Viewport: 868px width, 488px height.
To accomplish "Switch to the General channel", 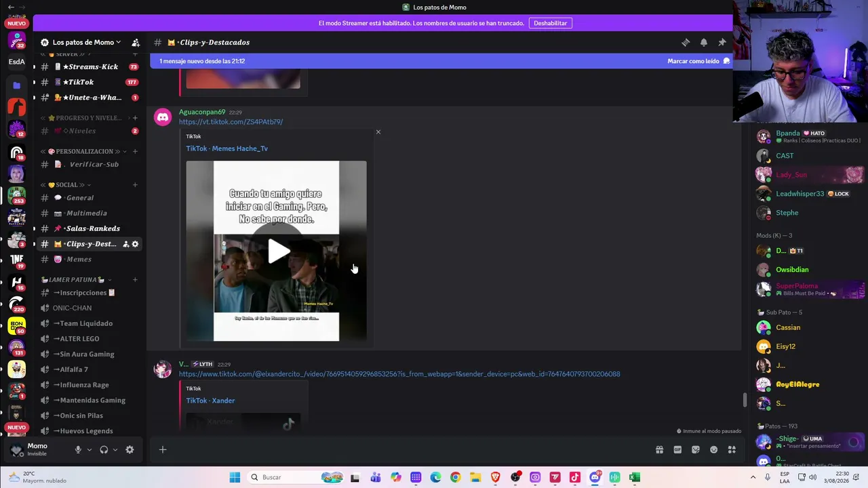I will pyautogui.click(x=89, y=198).
